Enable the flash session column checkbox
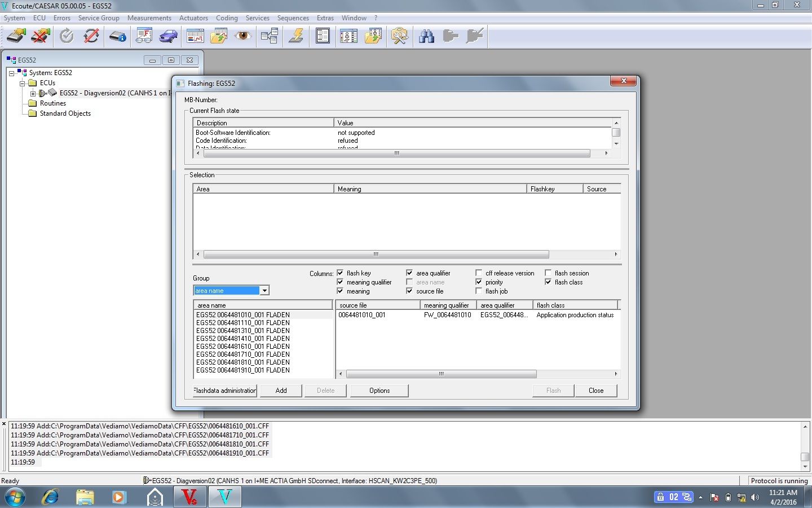 click(548, 273)
